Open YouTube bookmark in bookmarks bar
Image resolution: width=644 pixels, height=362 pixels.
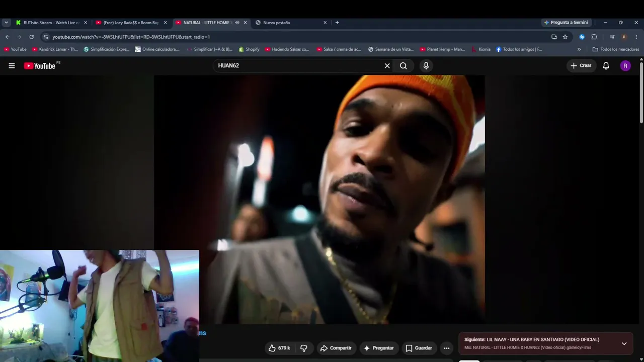15,49
